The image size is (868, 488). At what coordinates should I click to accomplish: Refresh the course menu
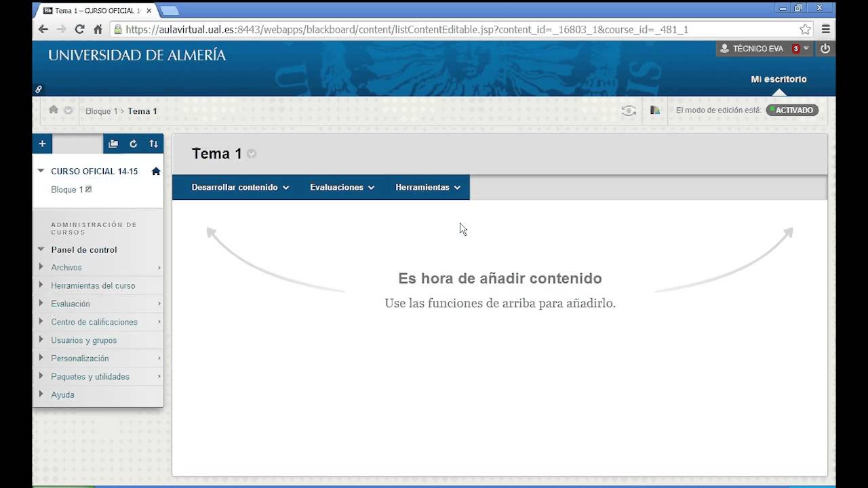click(134, 144)
